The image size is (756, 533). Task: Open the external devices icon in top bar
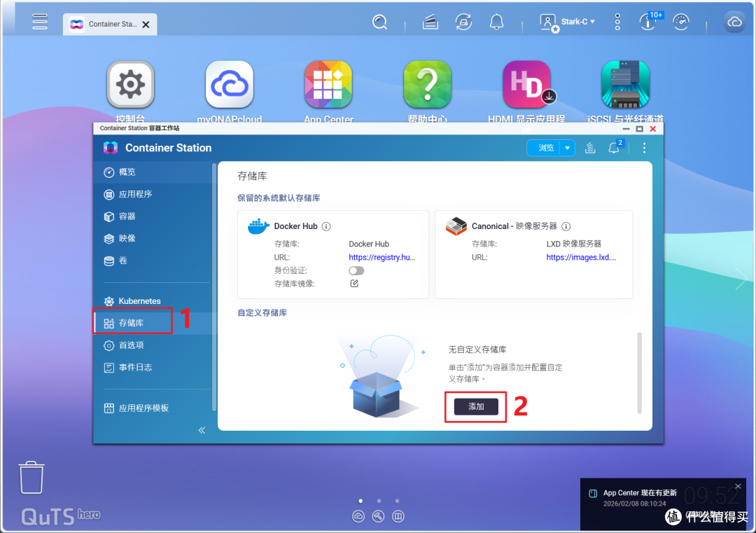pos(463,22)
